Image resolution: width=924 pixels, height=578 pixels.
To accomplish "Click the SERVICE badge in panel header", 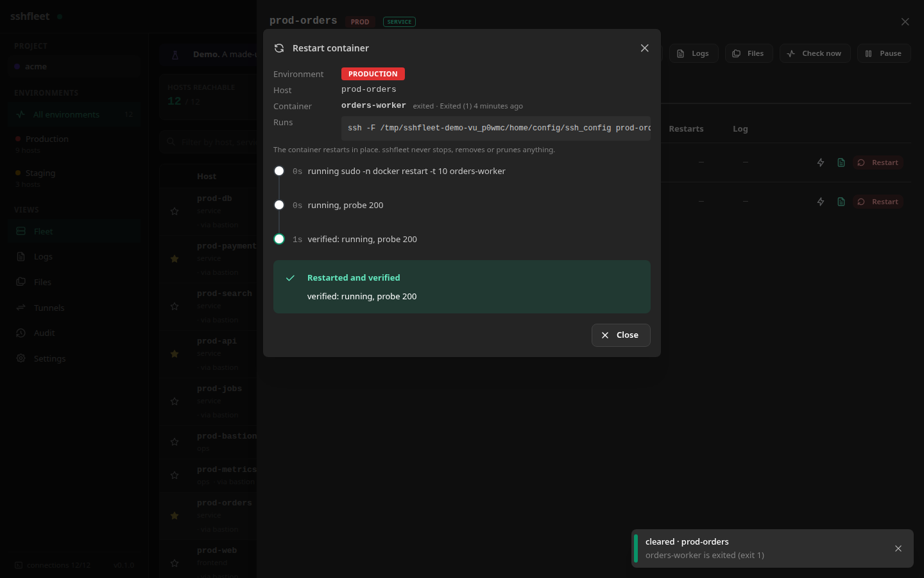I will coord(399,22).
